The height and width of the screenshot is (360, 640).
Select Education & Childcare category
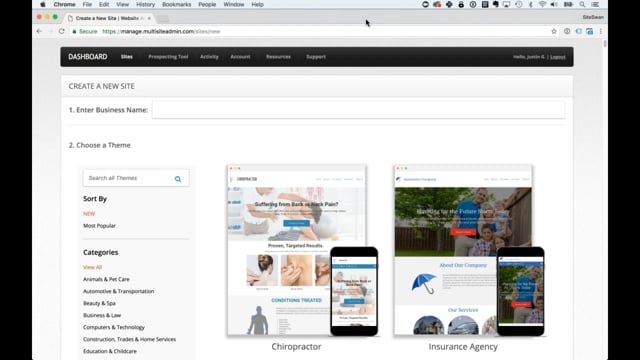(110, 351)
